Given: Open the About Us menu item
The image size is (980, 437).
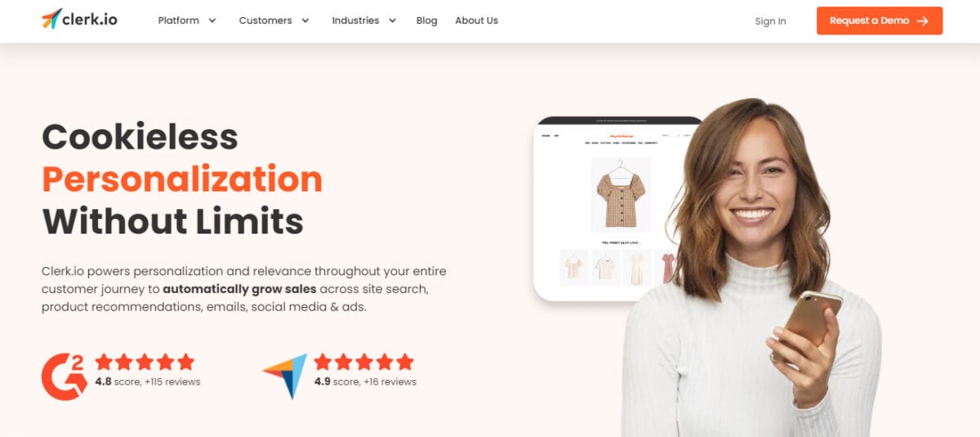Looking at the screenshot, I should pyautogui.click(x=476, y=20).
